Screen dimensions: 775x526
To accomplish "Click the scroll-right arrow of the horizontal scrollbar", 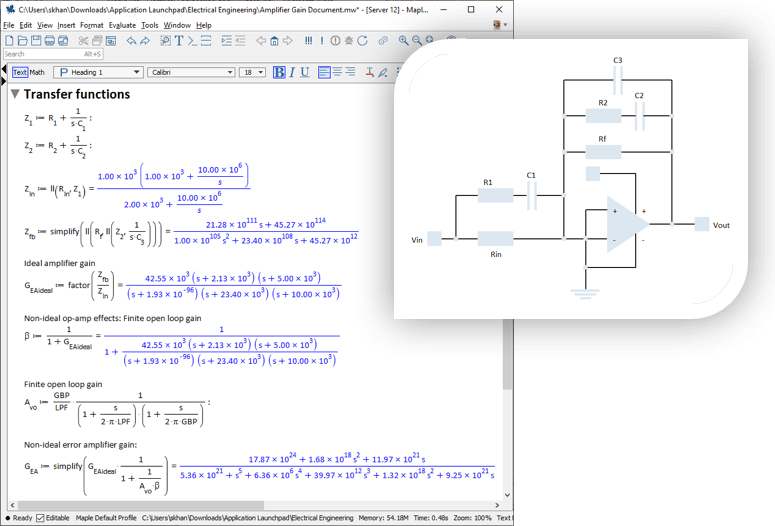I will point(497,505).
